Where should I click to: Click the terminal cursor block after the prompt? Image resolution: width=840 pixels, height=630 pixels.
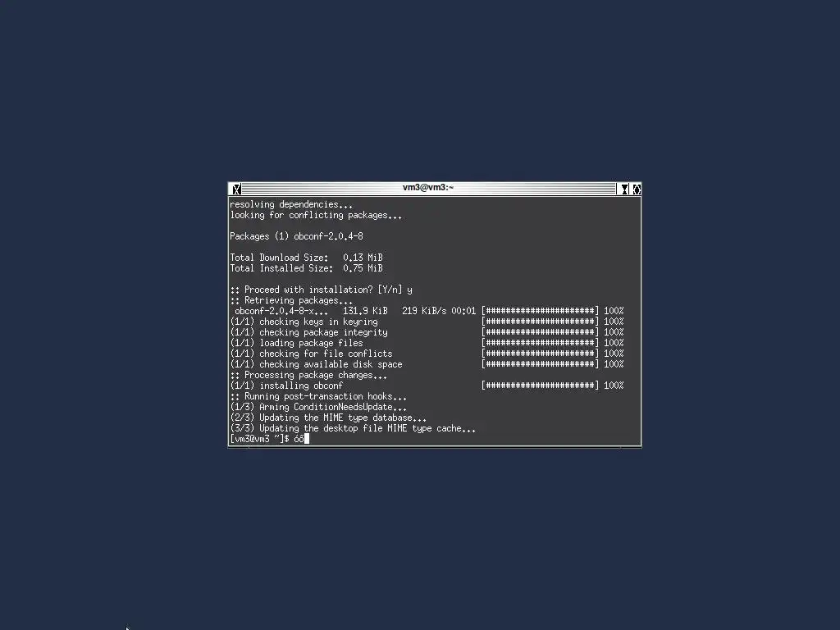point(307,439)
